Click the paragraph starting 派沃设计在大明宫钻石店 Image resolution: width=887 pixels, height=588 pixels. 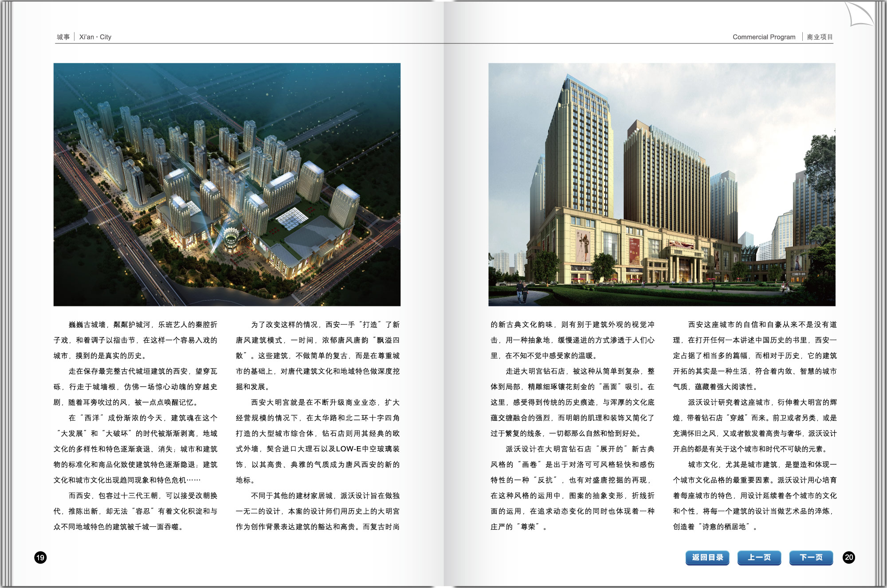pos(573,488)
